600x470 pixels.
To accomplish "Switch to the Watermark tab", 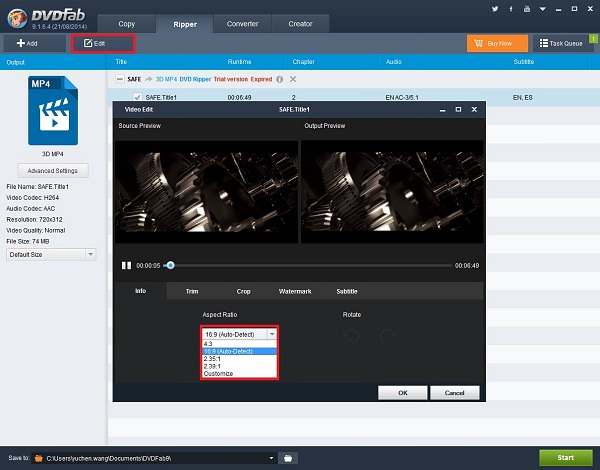I will [295, 291].
